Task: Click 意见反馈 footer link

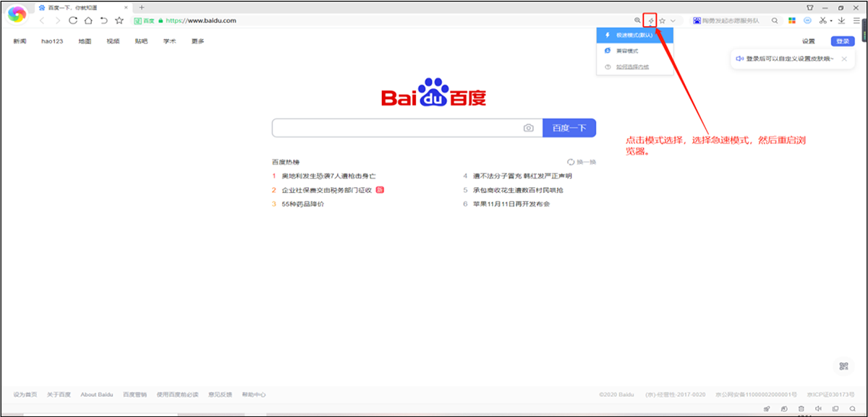Action: (221, 395)
